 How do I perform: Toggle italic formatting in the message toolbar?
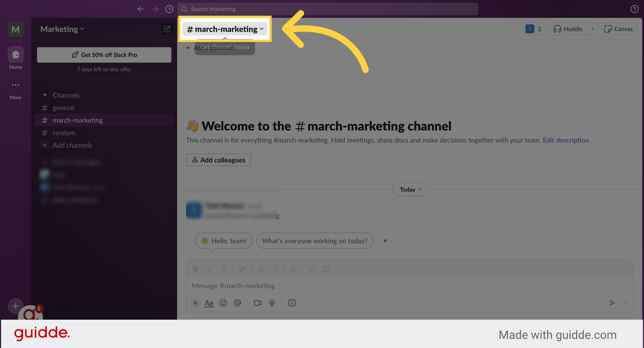(210, 269)
